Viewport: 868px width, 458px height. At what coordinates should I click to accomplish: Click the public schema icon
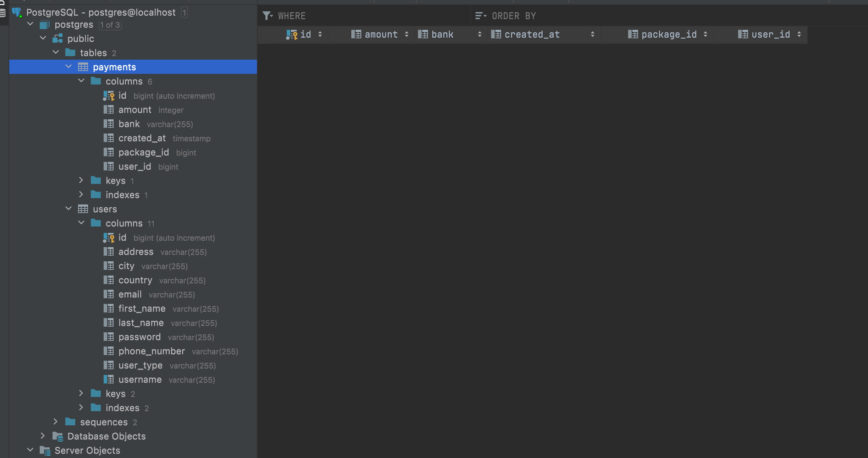point(58,38)
